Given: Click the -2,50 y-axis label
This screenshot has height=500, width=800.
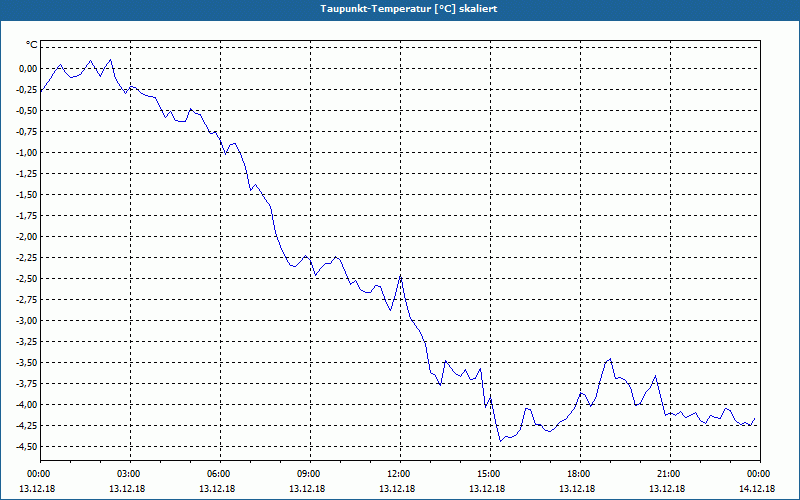Looking at the screenshot, I should 27,279.
